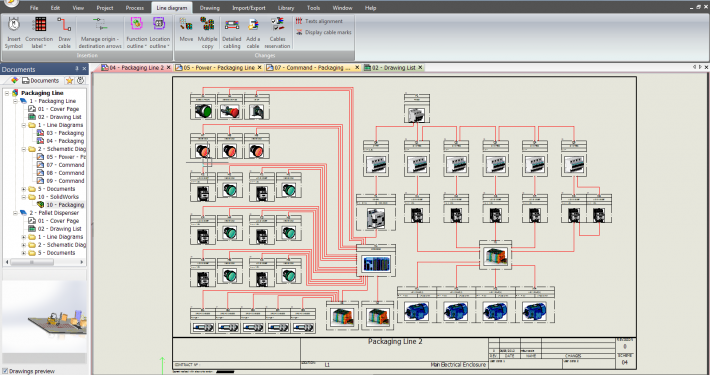This screenshot has height=375, width=710.
Task: Open the Import/Export ribbon tab
Action: [249, 8]
